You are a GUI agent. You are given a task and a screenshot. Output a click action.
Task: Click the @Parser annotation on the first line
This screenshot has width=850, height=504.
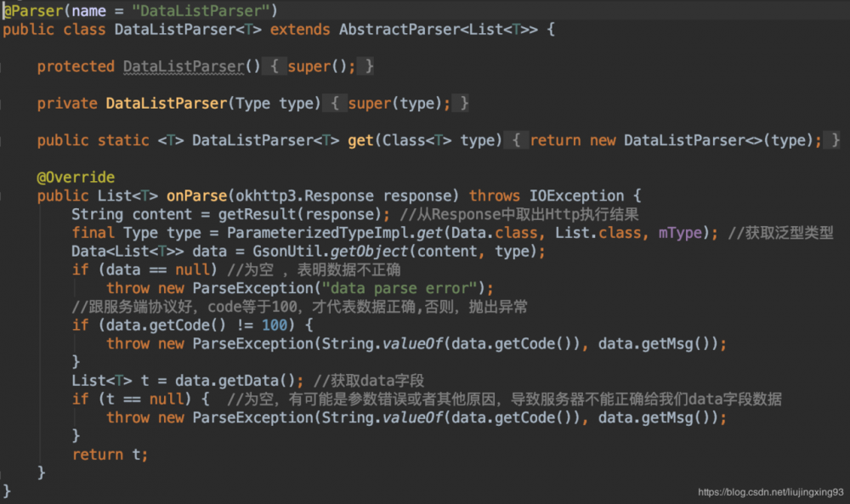tap(32, 10)
